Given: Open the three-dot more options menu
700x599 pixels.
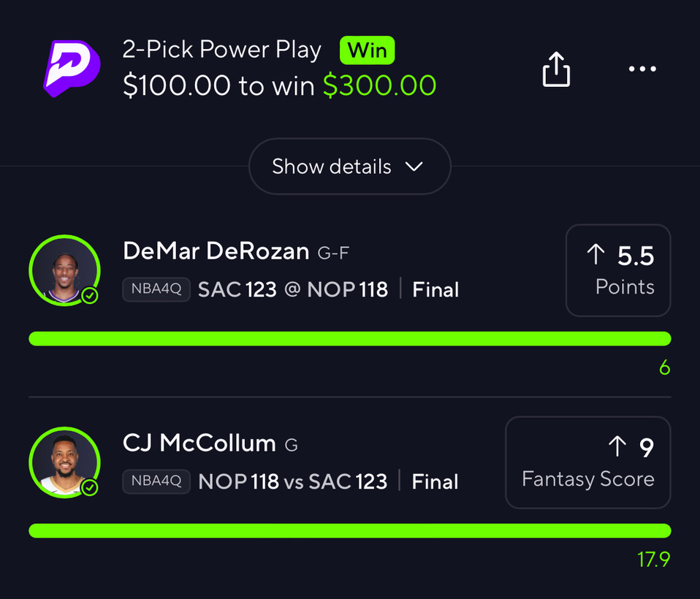Looking at the screenshot, I should click(x=642, y=69).
